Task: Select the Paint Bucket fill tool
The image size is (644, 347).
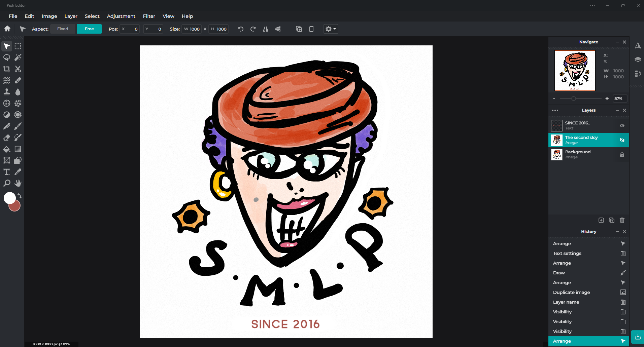Action: pyautogui.click(x=7, y=149)
